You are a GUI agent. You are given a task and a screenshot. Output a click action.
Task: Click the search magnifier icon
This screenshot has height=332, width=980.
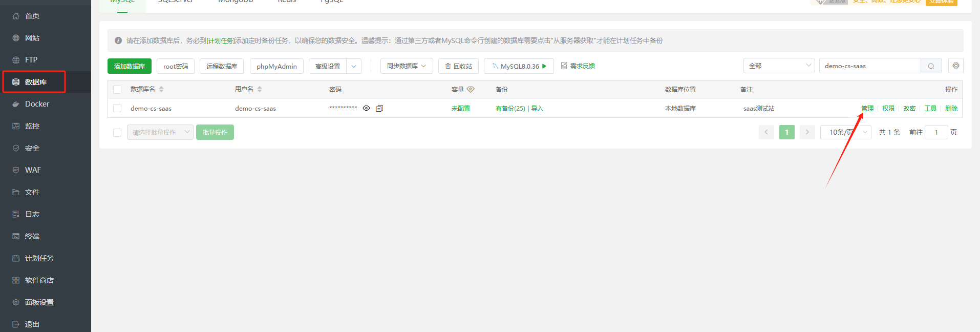[931, 66]
